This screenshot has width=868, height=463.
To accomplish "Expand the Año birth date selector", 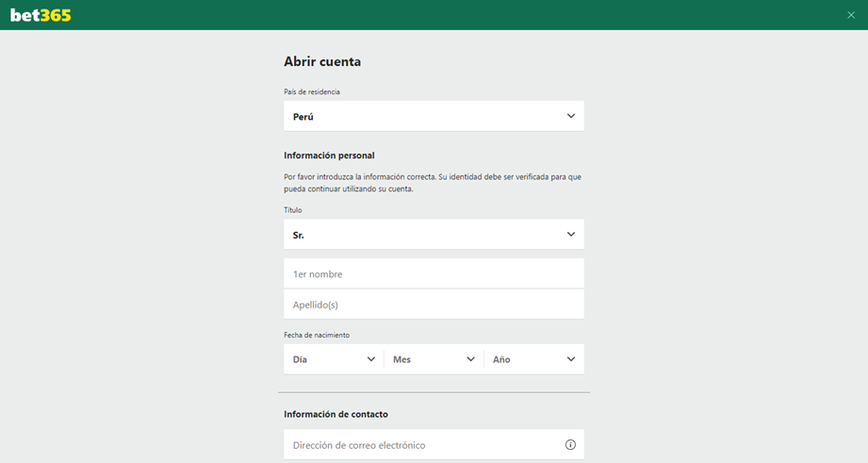I will [x=533, y=359].
